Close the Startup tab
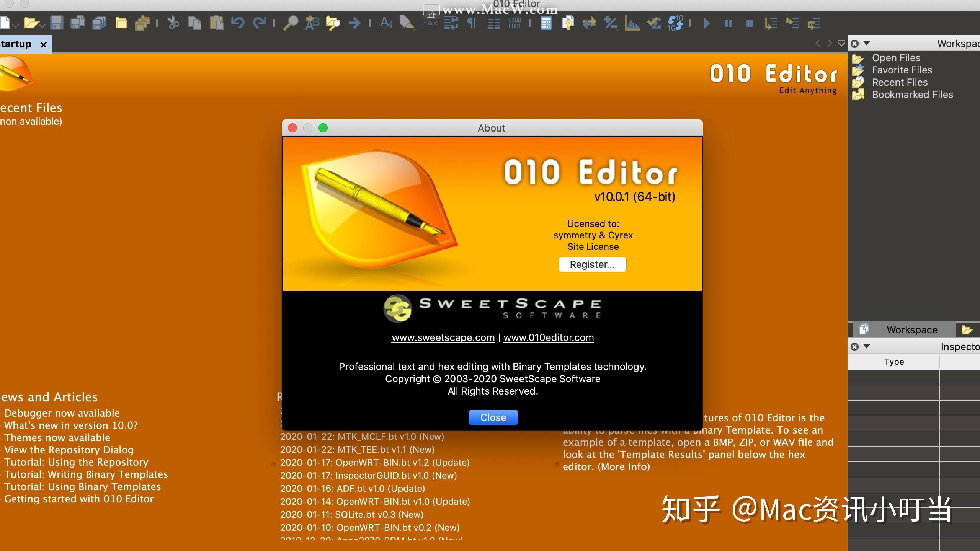The image size is (980, 551). click(44, 45)
